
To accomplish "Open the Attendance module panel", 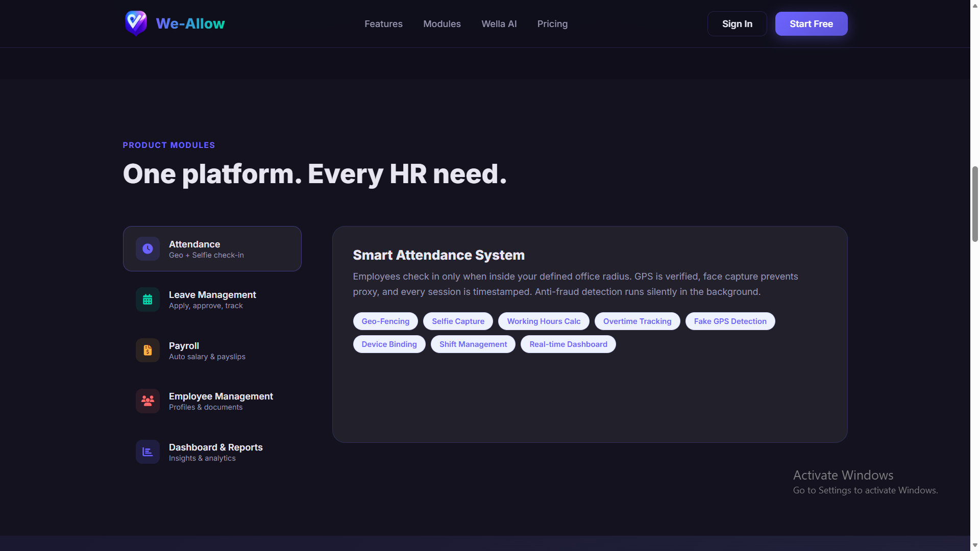I will tap(212, 248).
